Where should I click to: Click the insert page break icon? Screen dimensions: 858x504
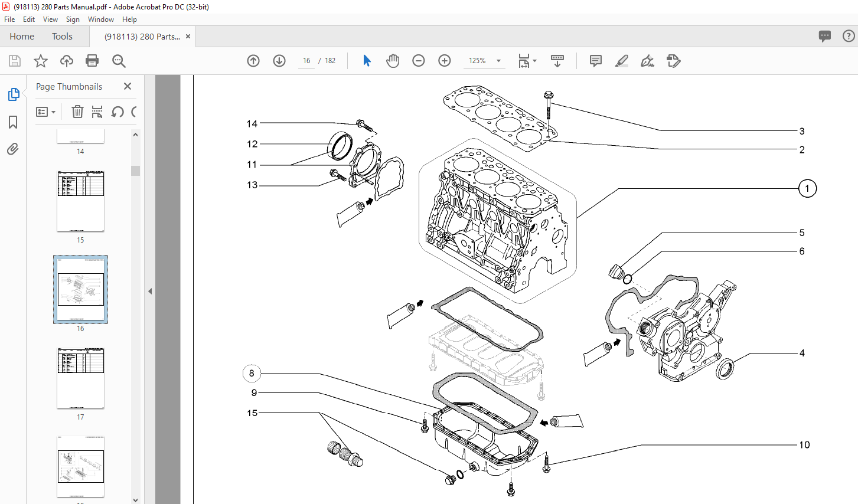[97, 112]
